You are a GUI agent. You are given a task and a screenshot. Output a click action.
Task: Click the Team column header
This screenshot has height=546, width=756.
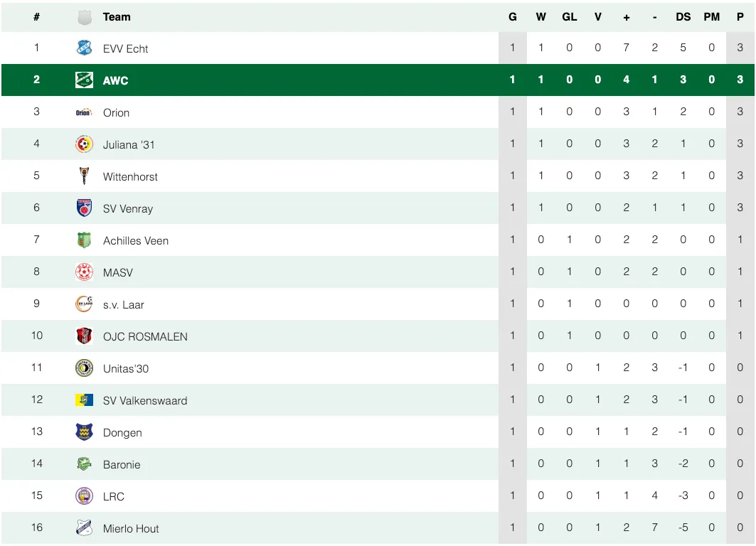point(117,17)
